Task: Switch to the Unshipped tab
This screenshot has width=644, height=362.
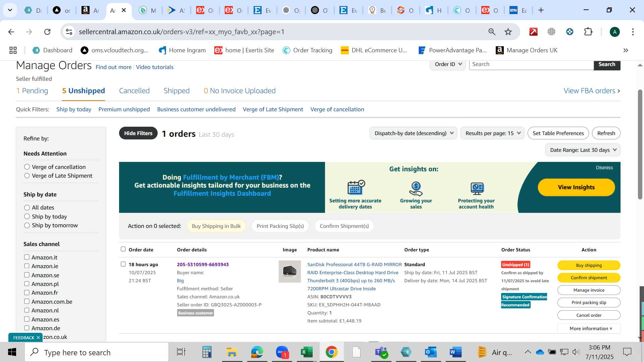Action: (x=84, y=91)
